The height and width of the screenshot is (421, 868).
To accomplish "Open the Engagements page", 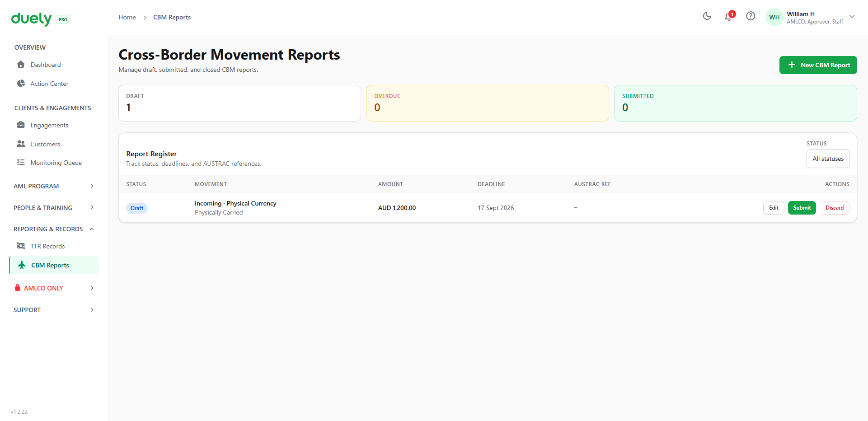I will 54,125.
